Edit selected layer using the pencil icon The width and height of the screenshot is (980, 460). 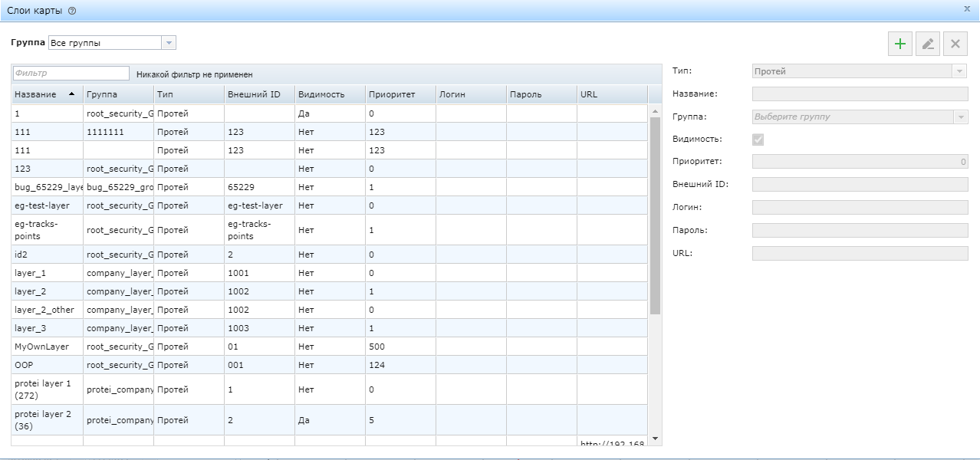click(927, 44)
